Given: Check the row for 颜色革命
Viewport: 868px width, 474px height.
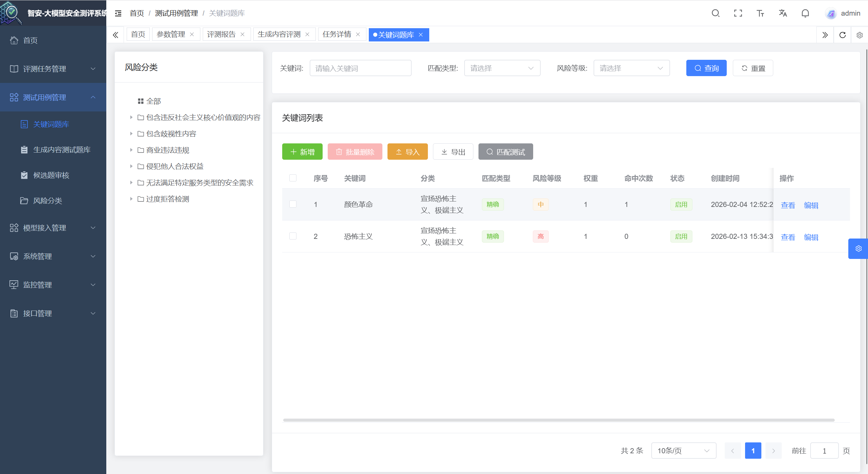Looking at the screenshot, I should 293,204.
